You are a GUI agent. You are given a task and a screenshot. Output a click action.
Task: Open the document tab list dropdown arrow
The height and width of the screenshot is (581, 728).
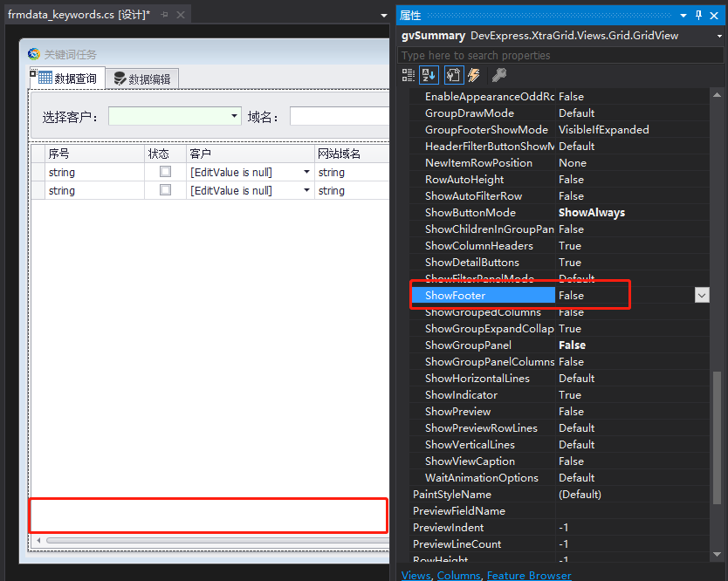(384, 16)
